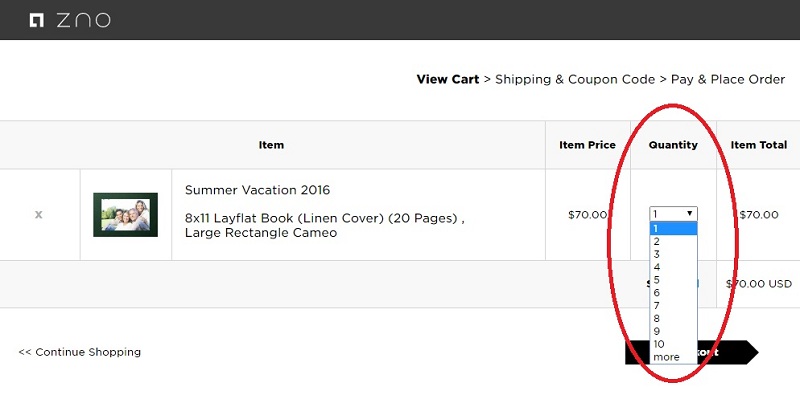Select quantity 10 option
The width and height of the screenshot is (800, 395).
click(x=673, y=344)
